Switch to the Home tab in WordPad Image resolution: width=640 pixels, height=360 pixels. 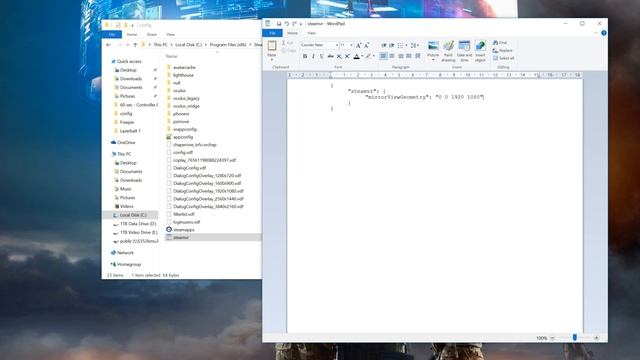point(292,33)
